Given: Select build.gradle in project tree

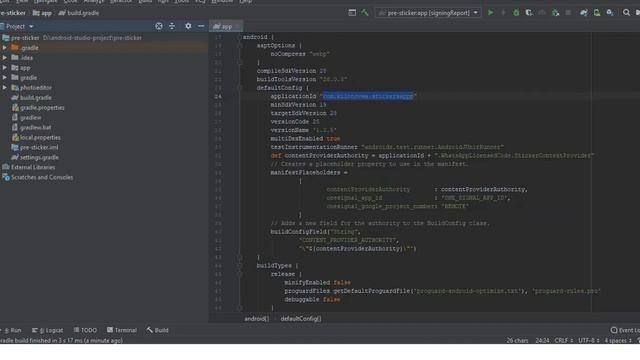Looking at the screenshot, I should [31, 98].
